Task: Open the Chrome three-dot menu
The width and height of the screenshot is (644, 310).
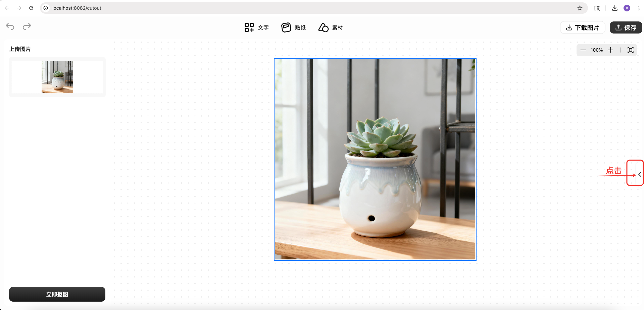Action: [639, 8]
